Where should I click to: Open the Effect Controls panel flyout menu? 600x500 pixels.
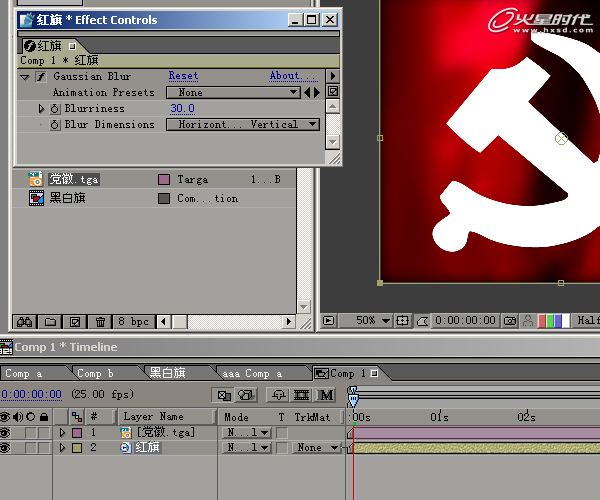pos(333,76)
